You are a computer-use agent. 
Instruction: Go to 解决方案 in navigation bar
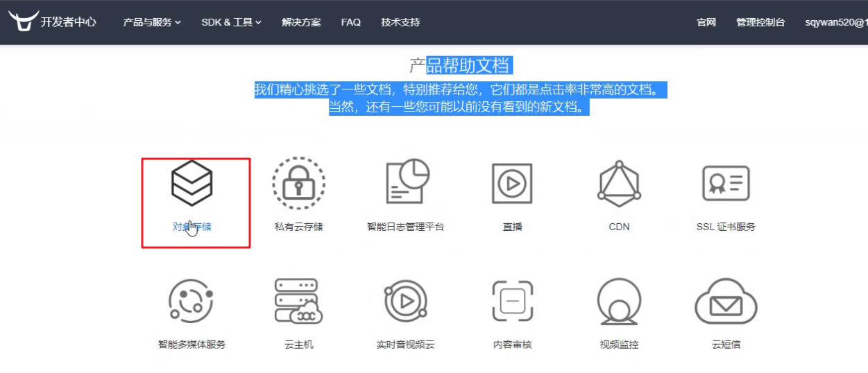click(x=301, y=22)
